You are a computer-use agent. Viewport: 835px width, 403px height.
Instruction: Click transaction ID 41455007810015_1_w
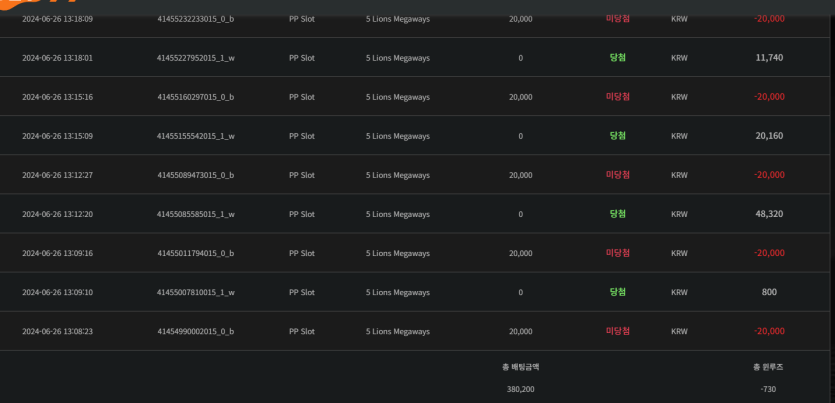click(195, 292)
